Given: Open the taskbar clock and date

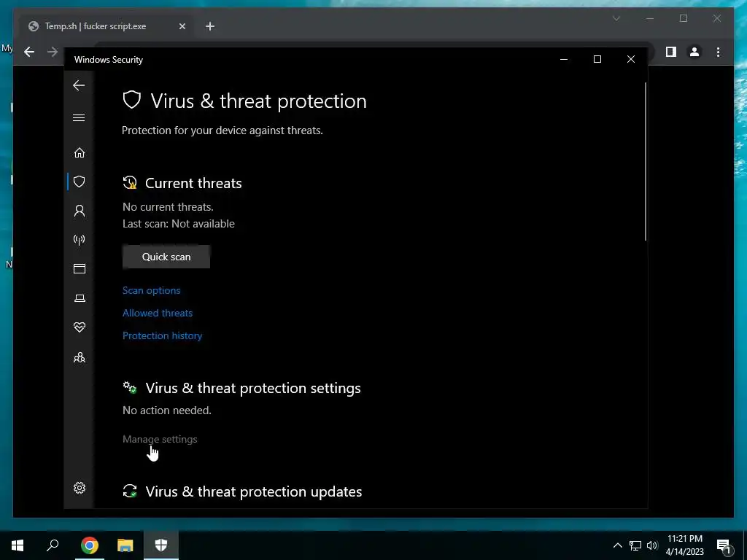Looking at the screenshot, I should click(x=684, y=545).
